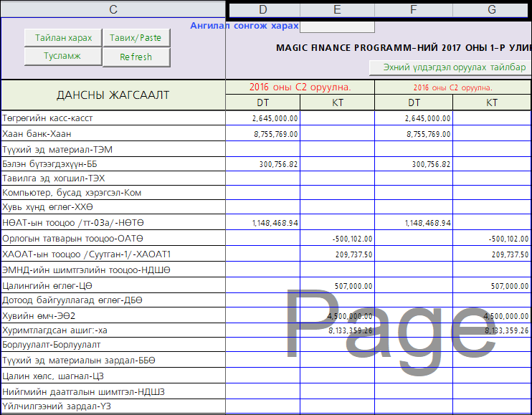
Task: Select the Цалингийн өглөг-ЦӨ row label
Action: coord(113,285)
